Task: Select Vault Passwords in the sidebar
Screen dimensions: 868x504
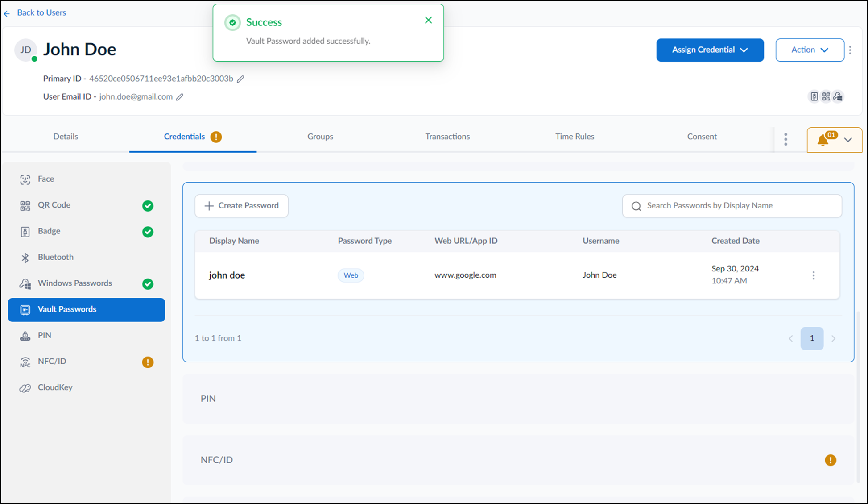Action: click(87, 309)
